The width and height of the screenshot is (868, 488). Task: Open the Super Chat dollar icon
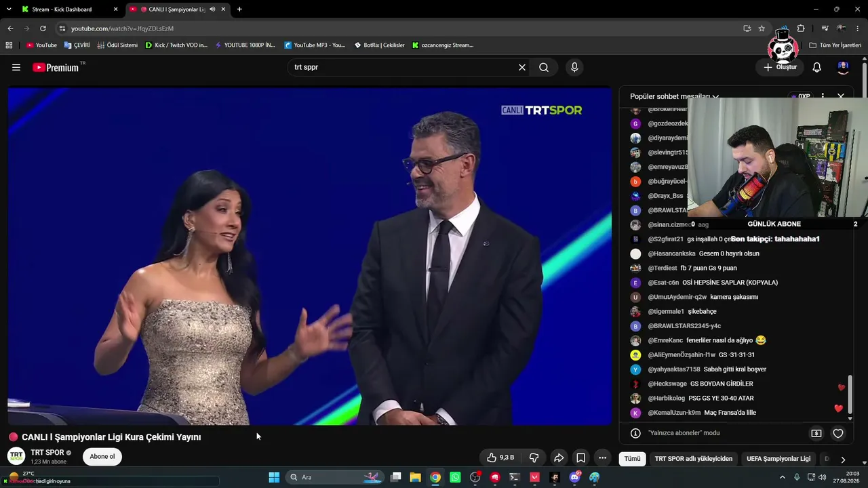coord(816,433)
